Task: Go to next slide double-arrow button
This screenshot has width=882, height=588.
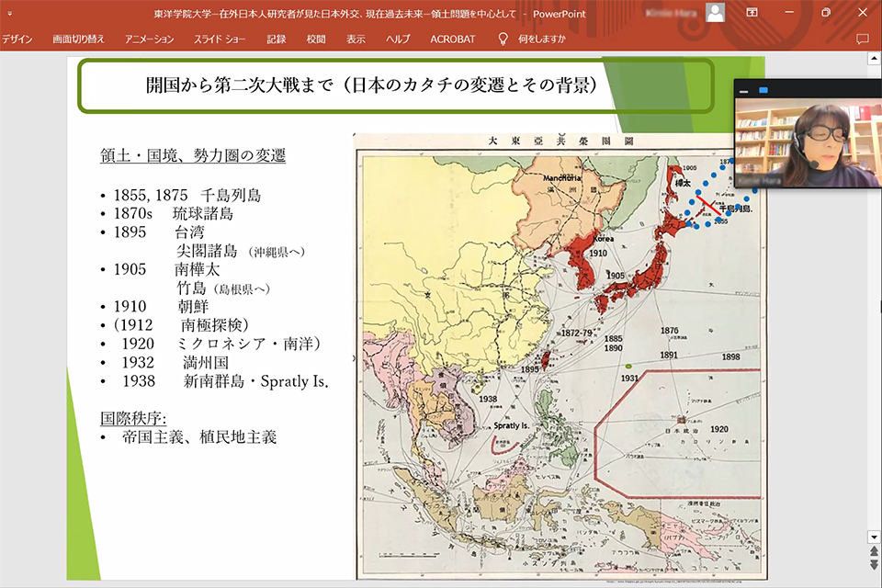Action: 874,564
